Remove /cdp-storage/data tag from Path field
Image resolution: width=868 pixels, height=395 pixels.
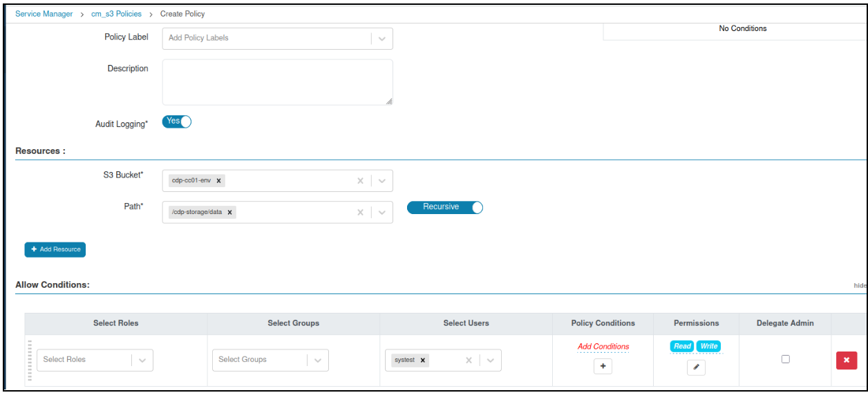(230, 213)
